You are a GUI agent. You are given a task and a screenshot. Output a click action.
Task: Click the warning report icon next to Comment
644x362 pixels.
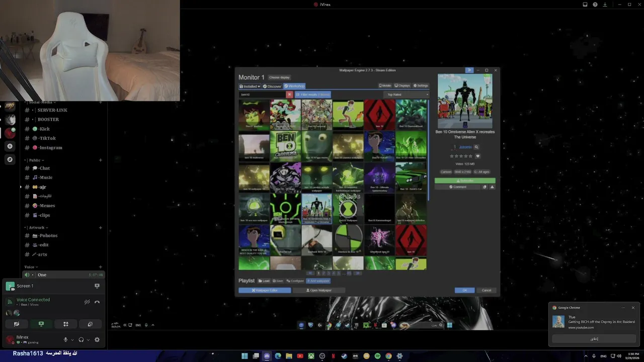[492, 187]
